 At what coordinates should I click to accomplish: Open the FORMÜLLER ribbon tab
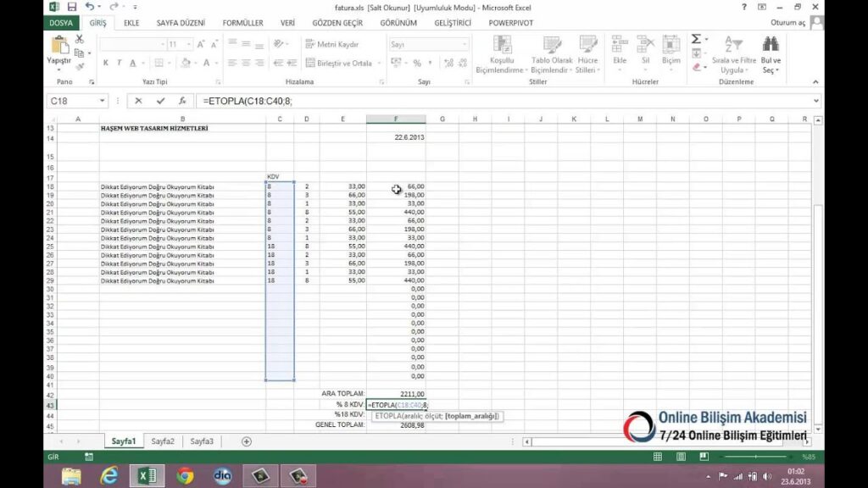coord(242,23)
